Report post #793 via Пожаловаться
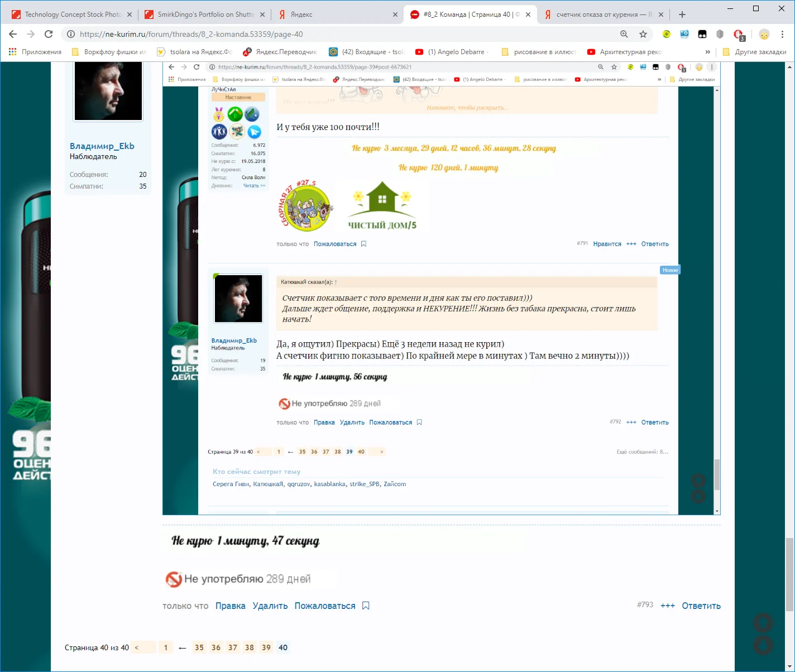This screenshot has height=672, width=795. click(325, 606)
